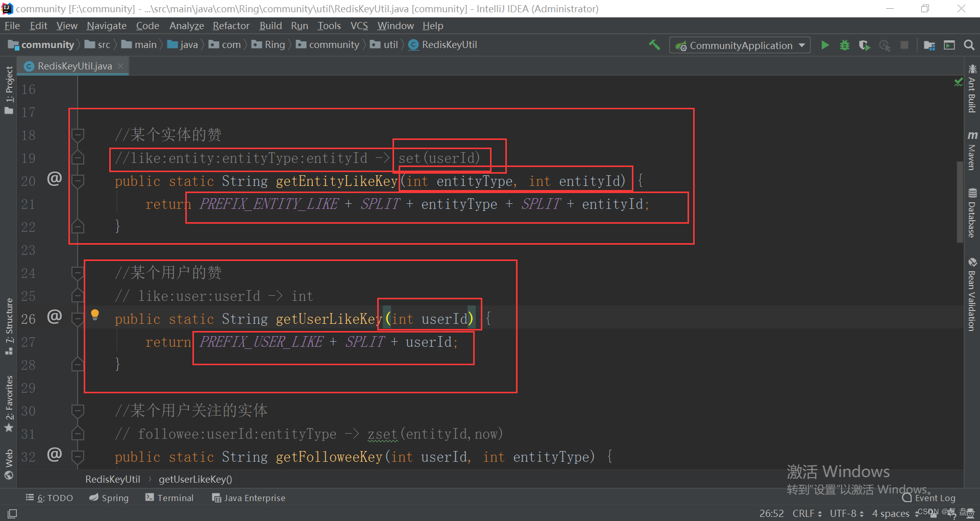
Task: Open the Refactor menu
Action: pyautogui.click(x=231, y=26)
